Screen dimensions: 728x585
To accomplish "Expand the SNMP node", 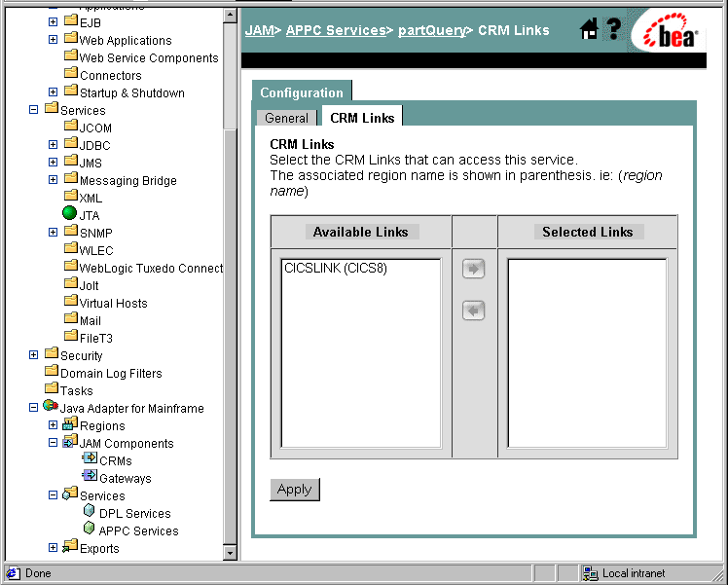I will click(53, 232).
